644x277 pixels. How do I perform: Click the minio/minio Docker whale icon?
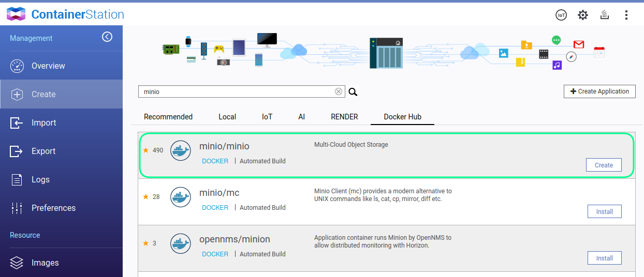(181, 151)
